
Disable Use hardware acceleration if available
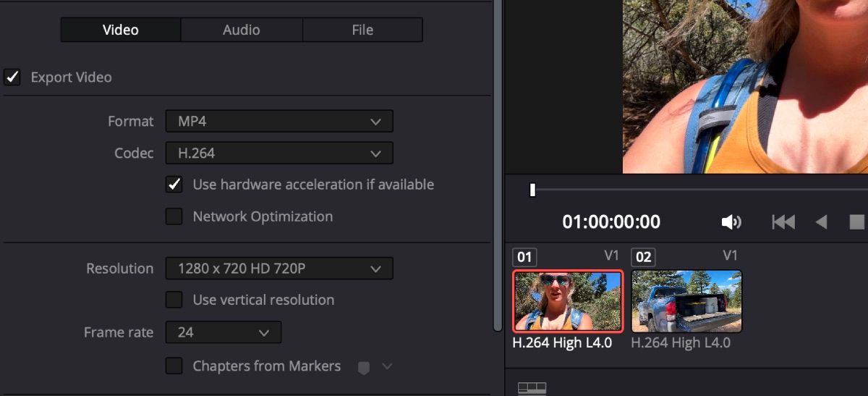point(174,185)
